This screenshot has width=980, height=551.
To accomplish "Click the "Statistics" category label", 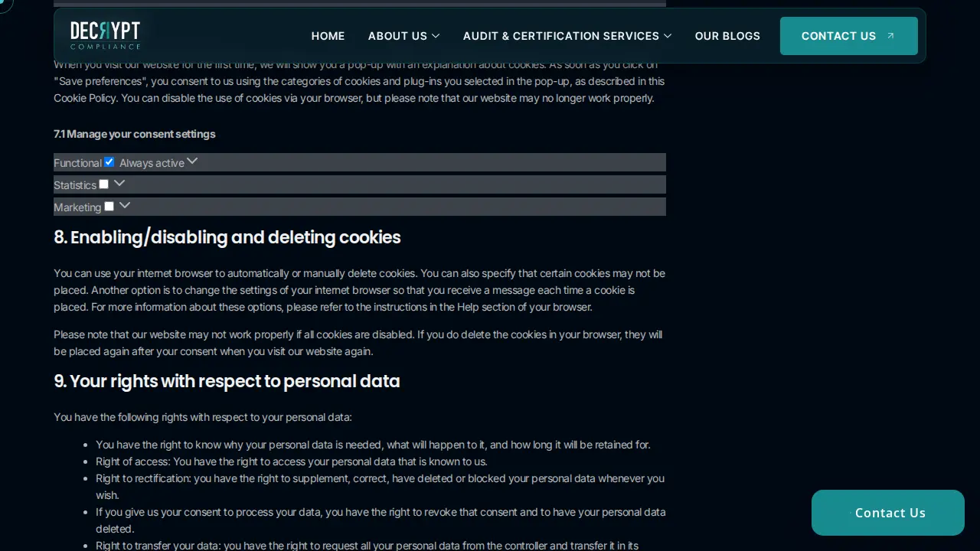I will point(75,185).
